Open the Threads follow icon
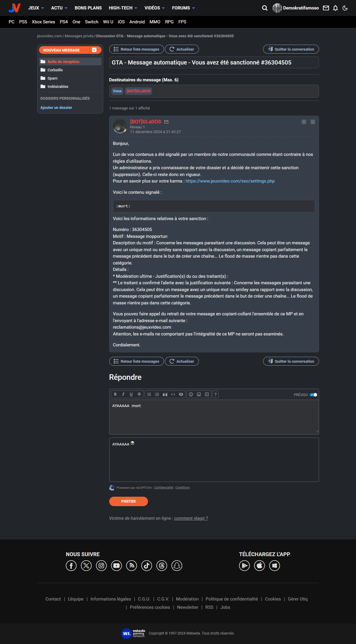The image size is (356, 644). [162, 566]
